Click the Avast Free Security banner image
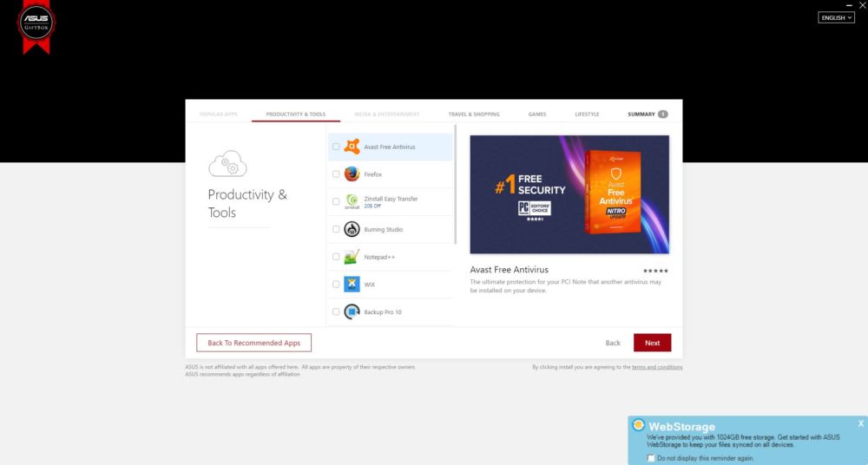Screen dimensions: 868x465 (x=569, y=194)
